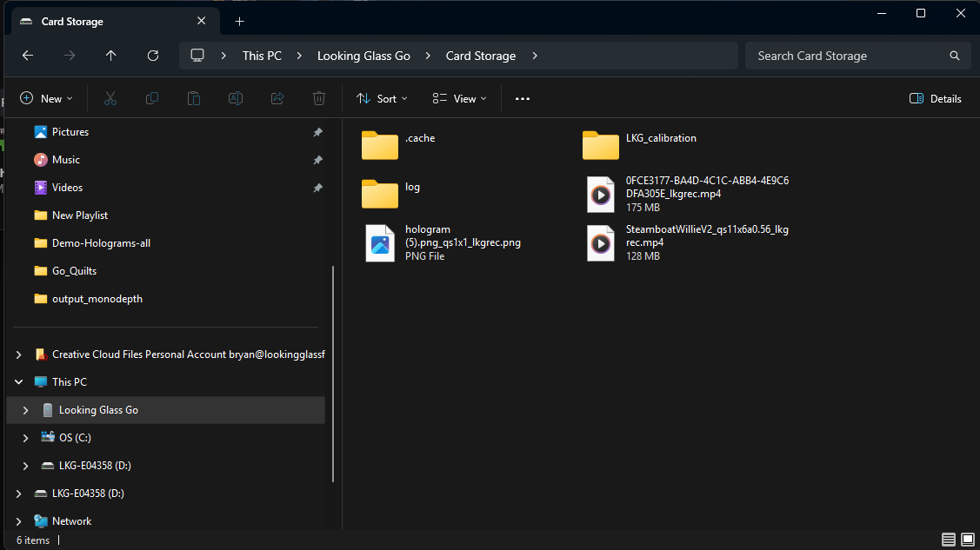Click the Rename icon in toolbar

[235, 98]
